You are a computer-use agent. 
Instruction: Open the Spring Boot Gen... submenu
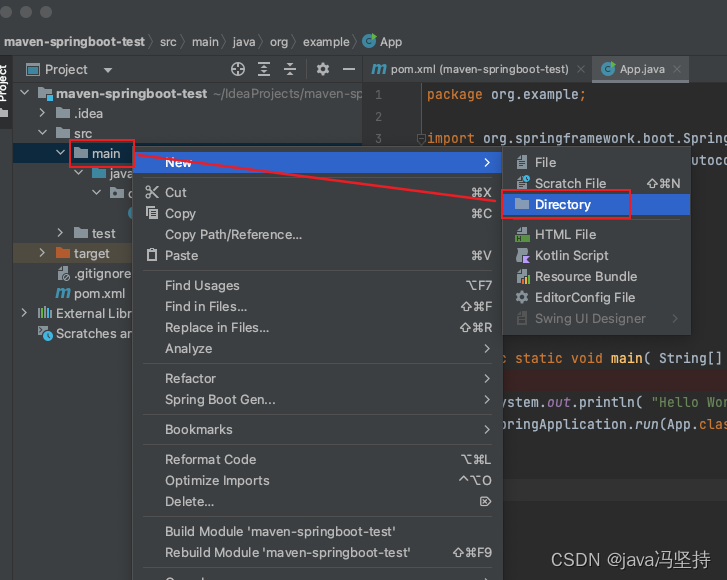pyautogui.click(x=318, y=400)
